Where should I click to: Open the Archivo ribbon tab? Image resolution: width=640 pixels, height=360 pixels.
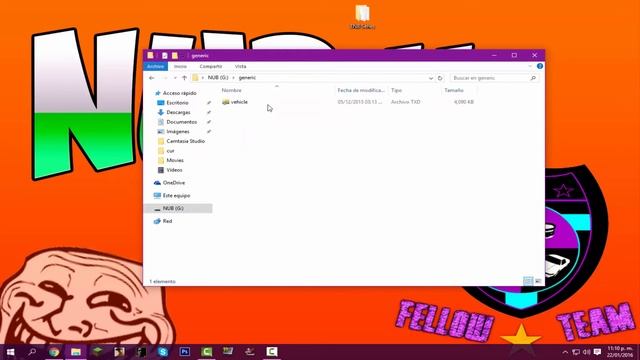click(156, 66)
